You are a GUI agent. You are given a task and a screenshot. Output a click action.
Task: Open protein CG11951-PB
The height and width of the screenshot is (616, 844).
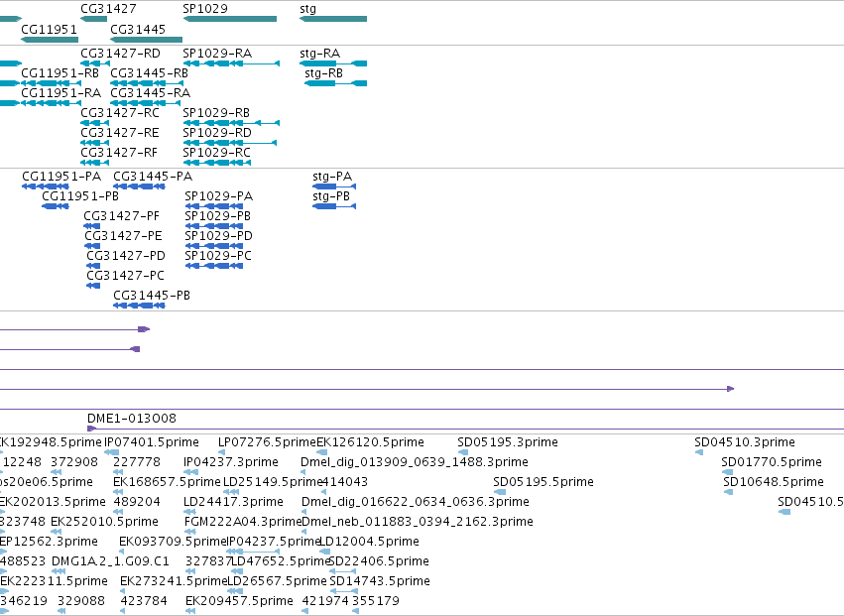coord(80,196)
